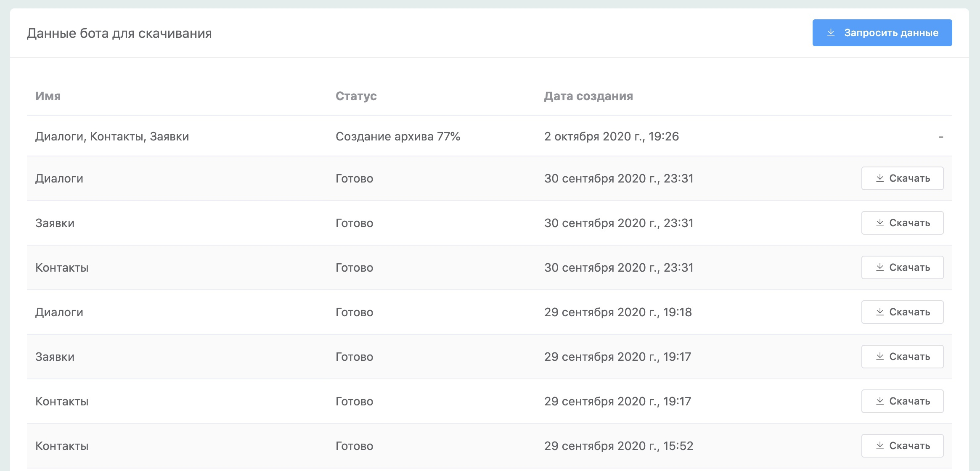Select the Диалоги, Контакты, Заявки row

click(112, 137)
